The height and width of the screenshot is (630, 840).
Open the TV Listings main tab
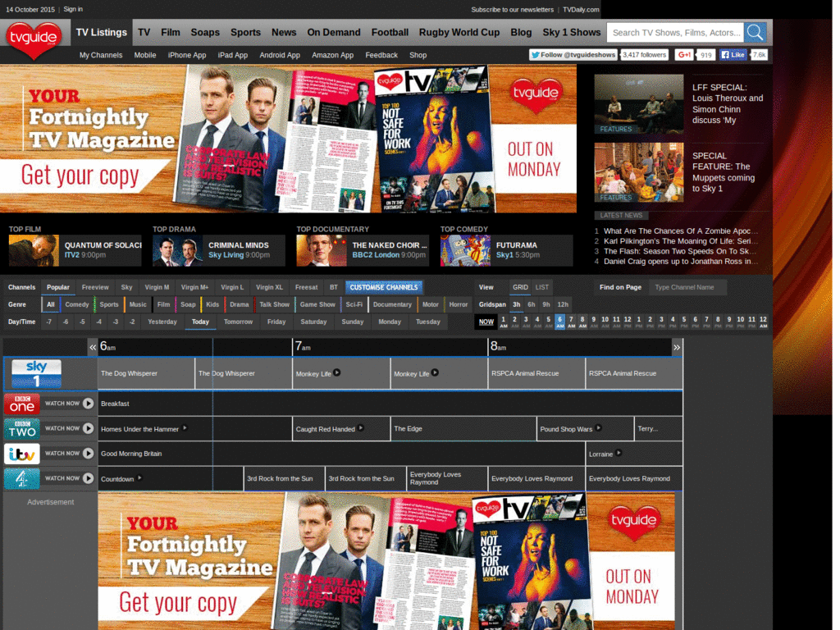click(x=101, y=32)
